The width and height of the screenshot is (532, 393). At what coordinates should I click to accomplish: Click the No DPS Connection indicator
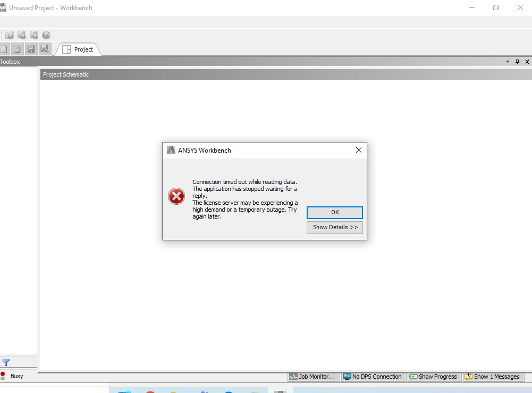click(x=373, y=377)
